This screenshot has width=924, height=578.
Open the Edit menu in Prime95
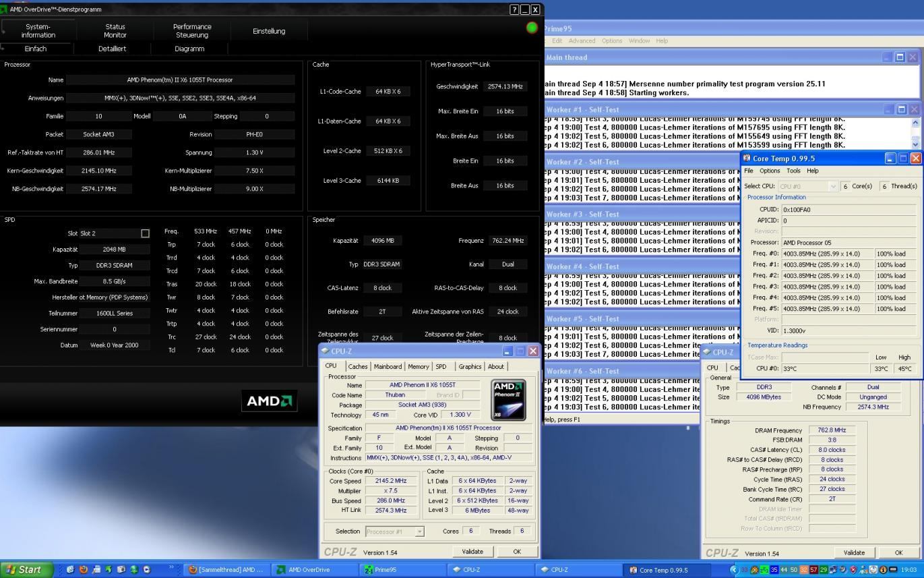pos(557,41)
